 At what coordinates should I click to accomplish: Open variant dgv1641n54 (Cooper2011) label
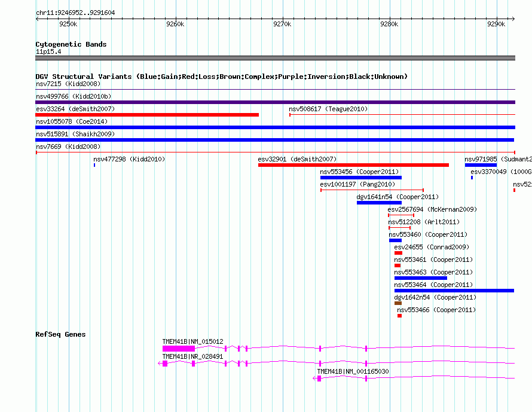398,197
